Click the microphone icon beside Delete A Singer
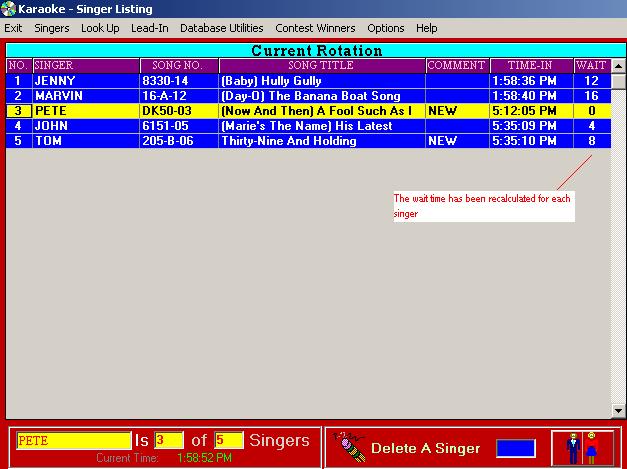627x469 pixels. (348, 447)
